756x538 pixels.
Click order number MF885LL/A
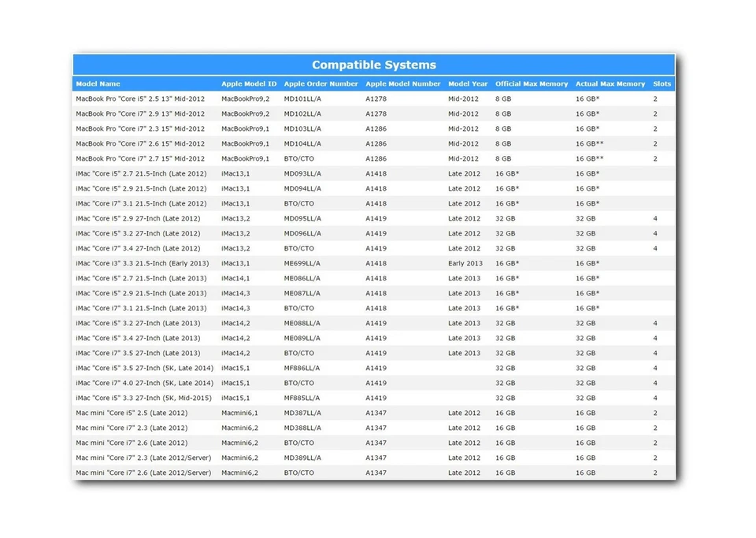(302, 399)
